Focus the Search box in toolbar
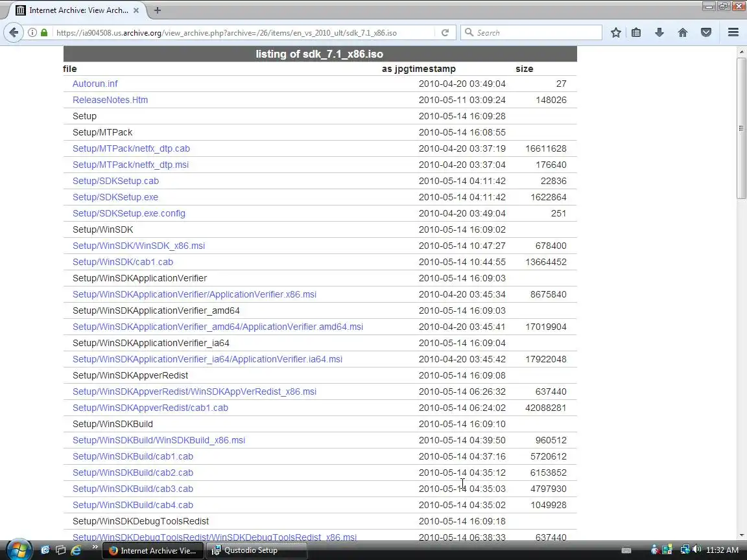747x560 pixels. pos(531,32)
